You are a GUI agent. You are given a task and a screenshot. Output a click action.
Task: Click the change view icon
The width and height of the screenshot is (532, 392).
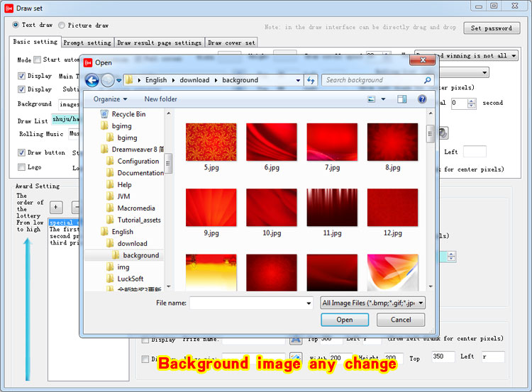(x=371, y=99)
